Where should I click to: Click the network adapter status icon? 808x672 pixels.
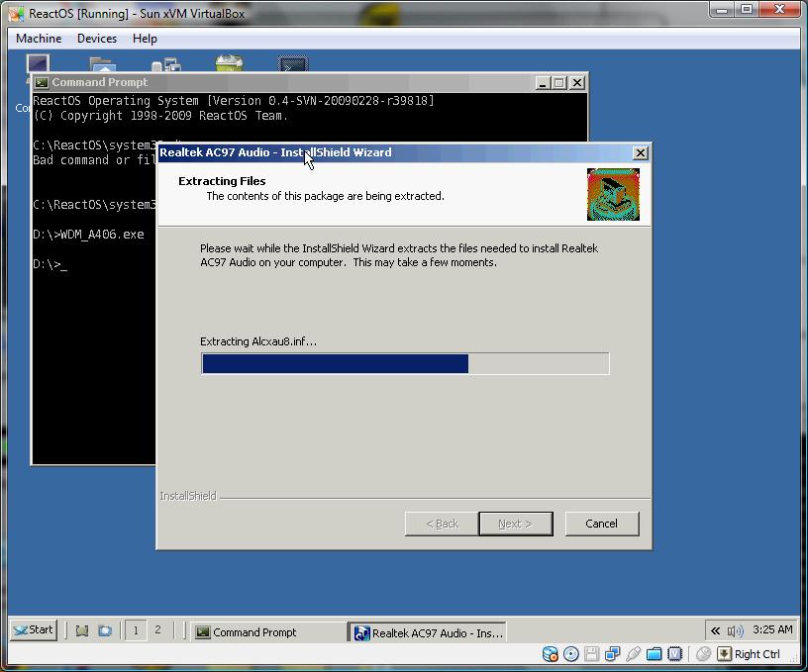612,654
